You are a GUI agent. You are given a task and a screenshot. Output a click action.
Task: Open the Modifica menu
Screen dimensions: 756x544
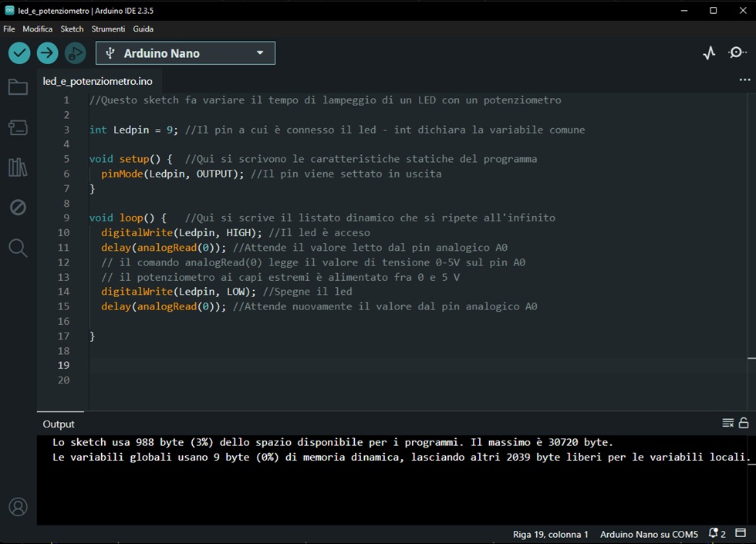click(38, 29)
